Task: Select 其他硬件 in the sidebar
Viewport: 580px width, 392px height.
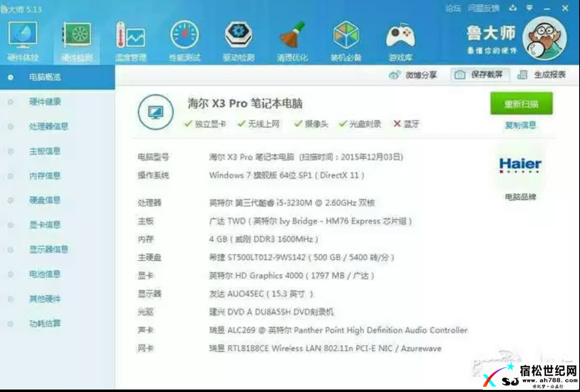Action: 45,299
